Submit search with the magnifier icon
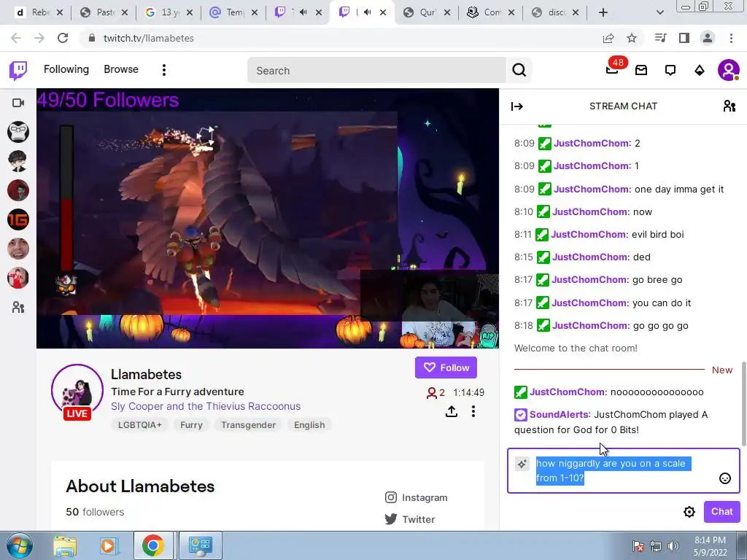 (x=519, y=71)
